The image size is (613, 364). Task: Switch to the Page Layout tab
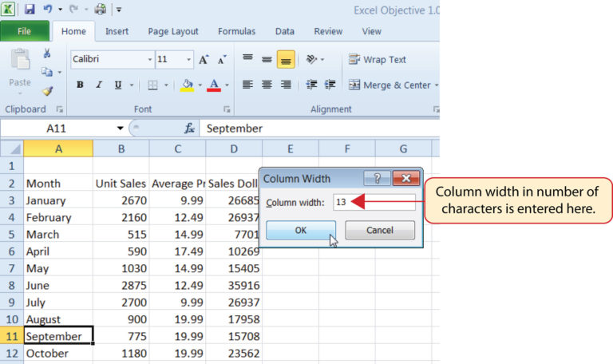173,31
